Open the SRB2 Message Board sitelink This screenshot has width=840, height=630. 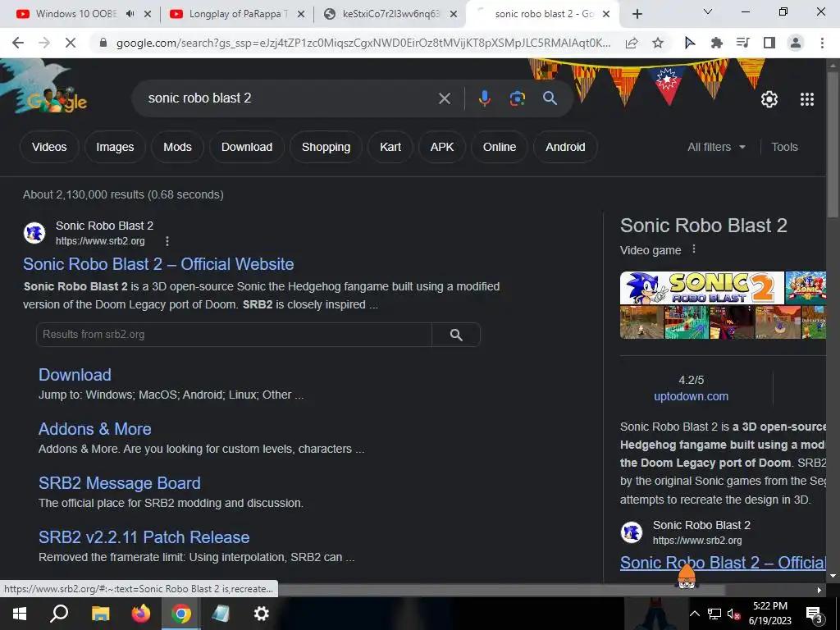tap(120, 482)
